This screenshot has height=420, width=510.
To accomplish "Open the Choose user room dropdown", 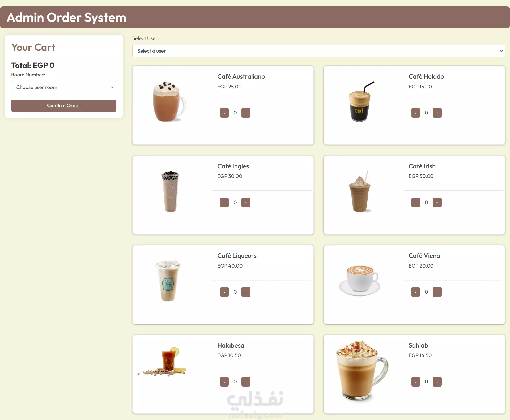I will pos(64,87).
